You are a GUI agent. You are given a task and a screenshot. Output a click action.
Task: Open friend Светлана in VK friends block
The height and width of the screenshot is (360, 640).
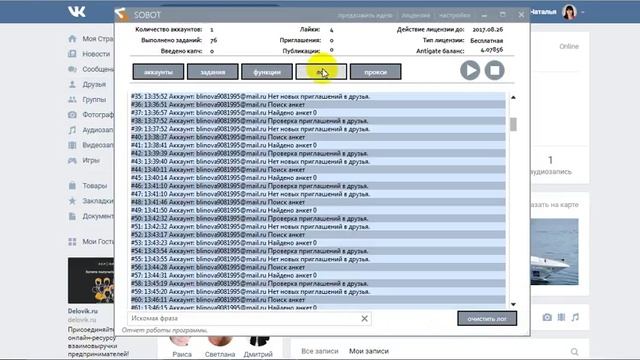tap(220, 354)
